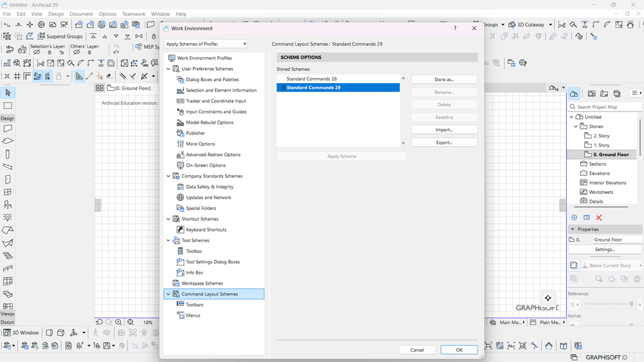Viewport: 644px width, 362px height.
Task: Collapse Command Layout Schemes tree node
Action: (x=168, y=294)
